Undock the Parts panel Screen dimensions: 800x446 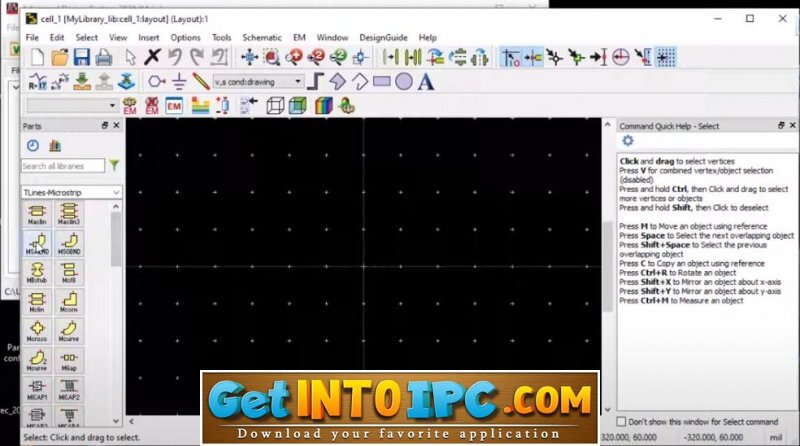click(105, 126)
